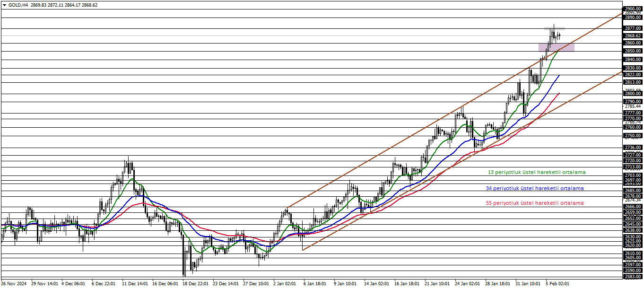Click the 27 Dec 10:01 time label
Viewport: 644px width, 289px height.
tap(256, 284)
